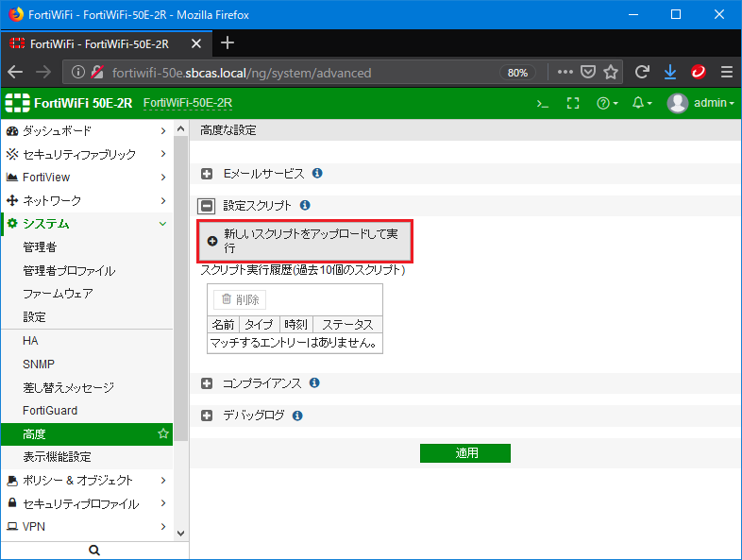Click Firefox bookmark star icon
The width and height of the screenshot is (742, 560).
pyautogui.click(x=611, y=73)
